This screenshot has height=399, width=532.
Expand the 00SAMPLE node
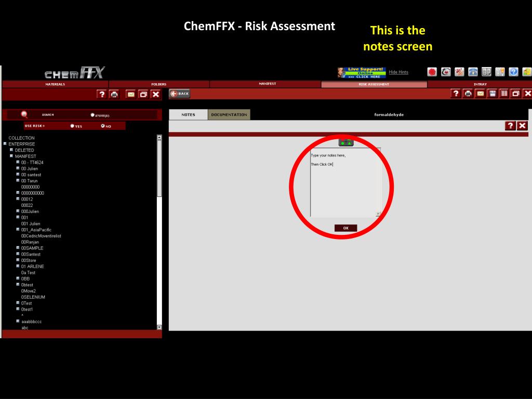pyautogui.click(x=18, y=248)
